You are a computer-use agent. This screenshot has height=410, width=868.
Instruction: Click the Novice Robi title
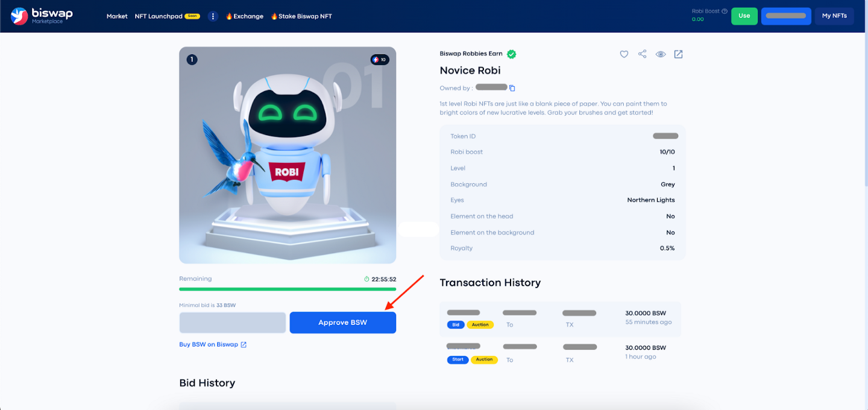click(x=470, y=71)
